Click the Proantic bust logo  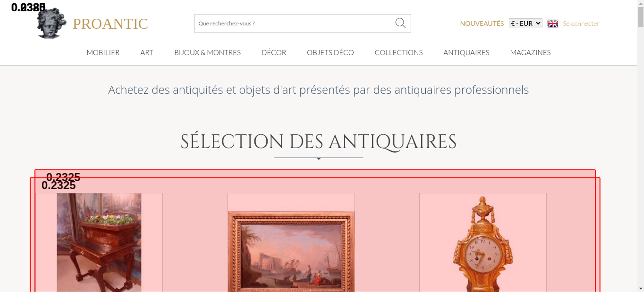point(52,23)
